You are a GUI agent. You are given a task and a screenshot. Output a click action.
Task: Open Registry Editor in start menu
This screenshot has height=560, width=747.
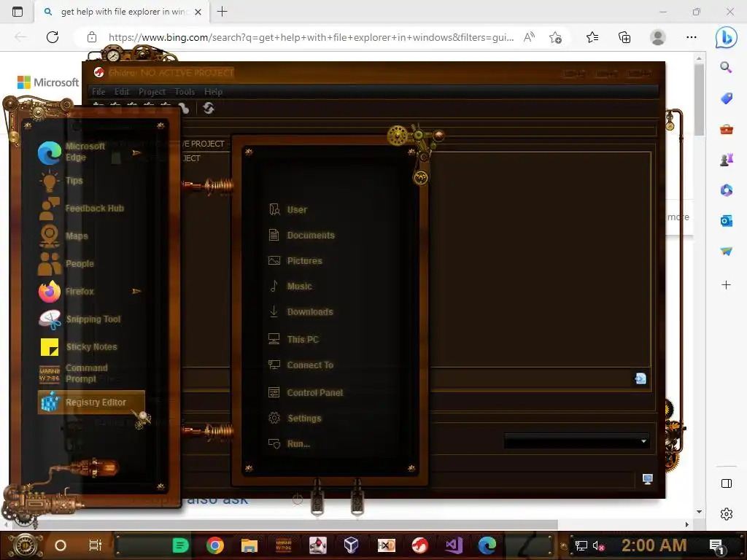click(91, 402)
